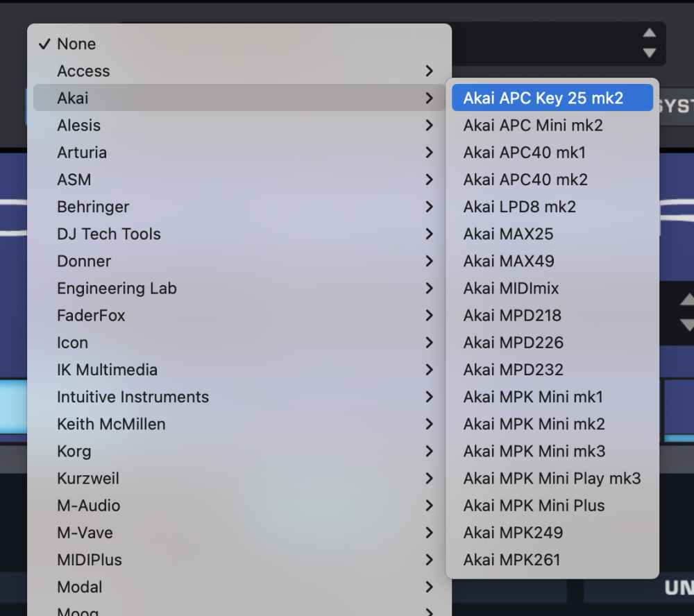Viewport: 694px width, 616px height.
Task: Choose Akai MPK249 controller
Action: point(552,533)
